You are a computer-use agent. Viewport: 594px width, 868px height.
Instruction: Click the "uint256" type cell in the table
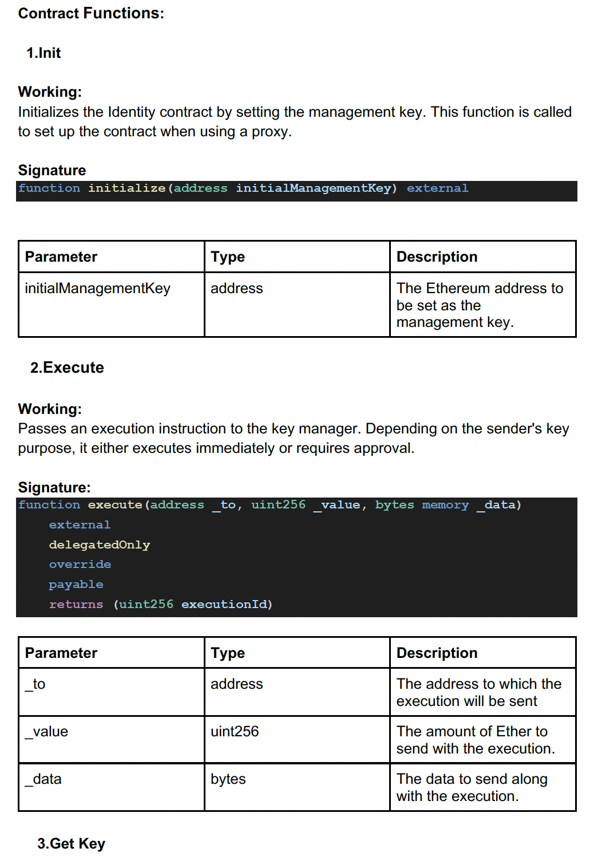pyautogui.click(x=235, y=732)
